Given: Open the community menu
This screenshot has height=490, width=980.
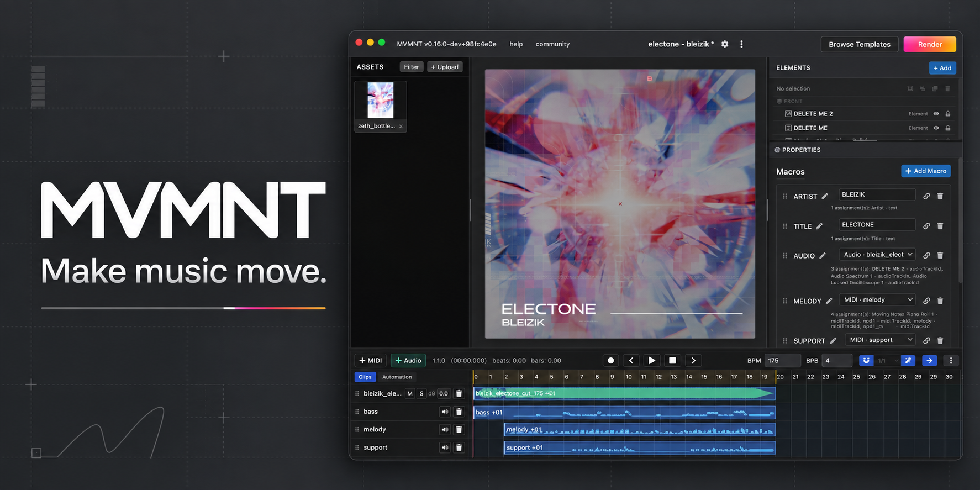Looking at the screenshot, I should [552, 44].
